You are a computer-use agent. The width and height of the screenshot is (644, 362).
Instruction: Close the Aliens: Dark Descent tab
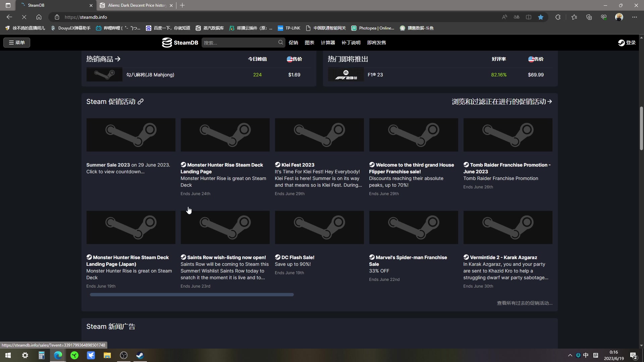click(171, 5)
